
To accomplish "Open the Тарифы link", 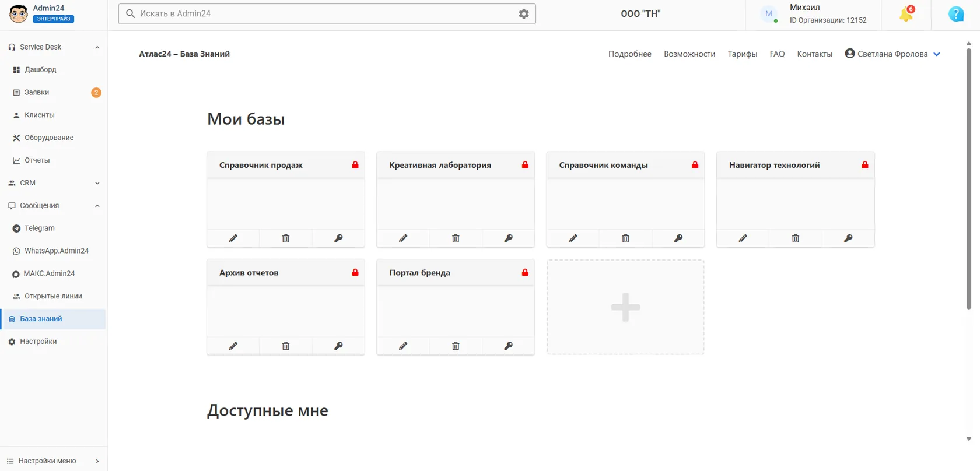I will click(743, 54).
